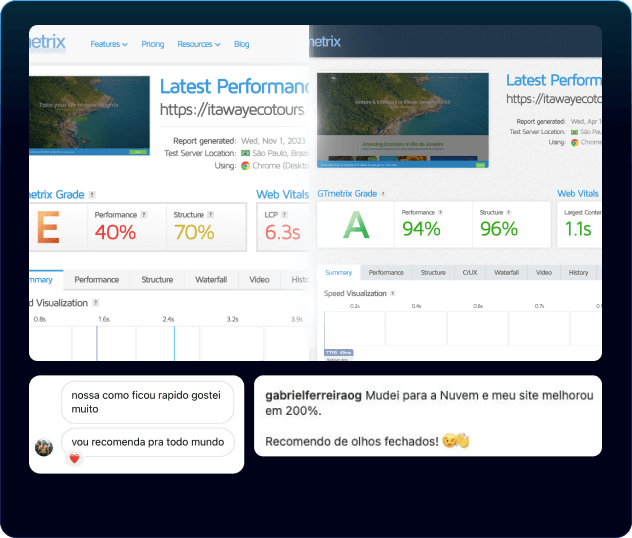Click the 40% performance score
632x538 pixels.
(x=115, y=232)
